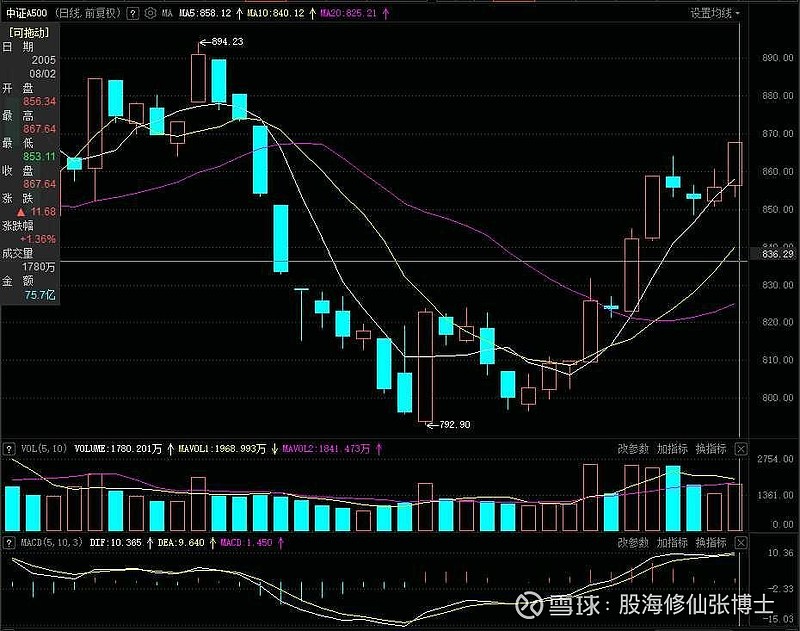
Task: Click 加指标 in the MACD panel
Action: click(672, 543)
